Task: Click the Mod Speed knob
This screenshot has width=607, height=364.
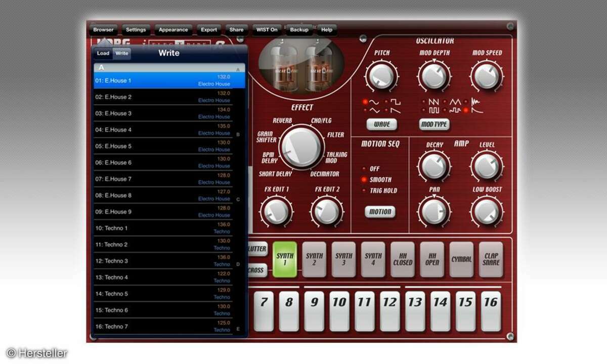Action: [x=487, y=77]
